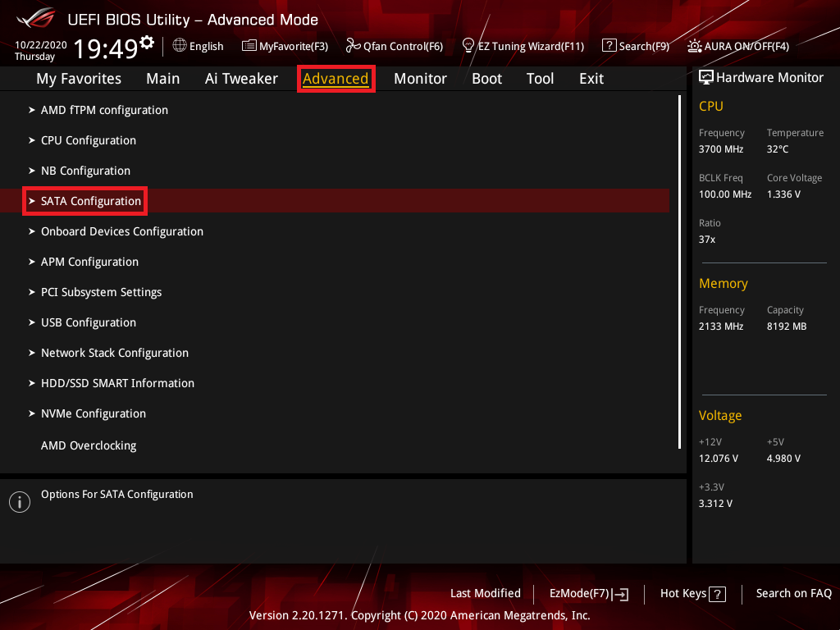Switch to EzMode(F7)

tap(588, 594)
